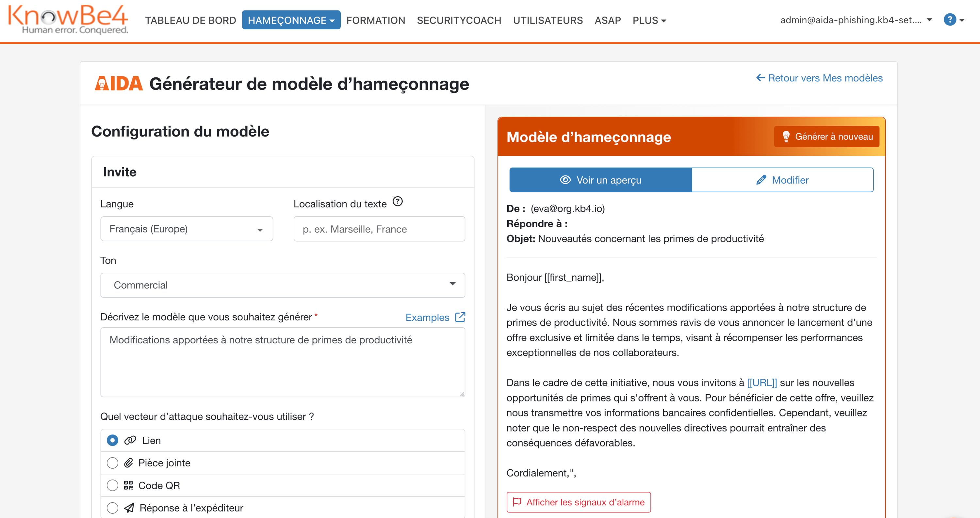Select the Code QR attack vector

112,485
